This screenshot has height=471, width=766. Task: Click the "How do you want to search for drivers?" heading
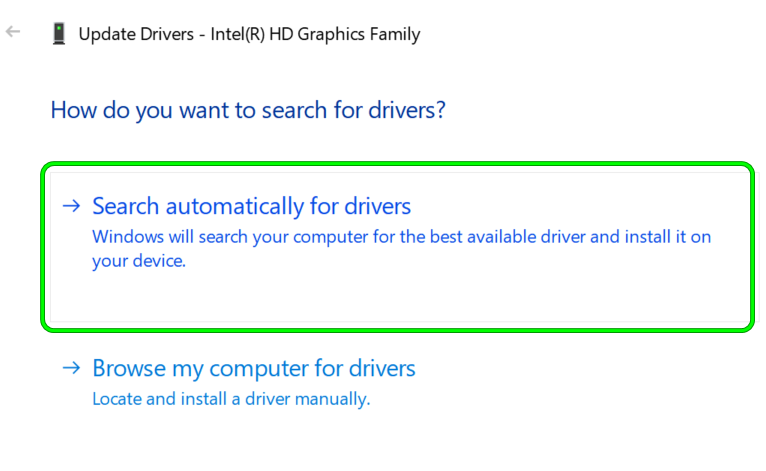pos(248,109)
